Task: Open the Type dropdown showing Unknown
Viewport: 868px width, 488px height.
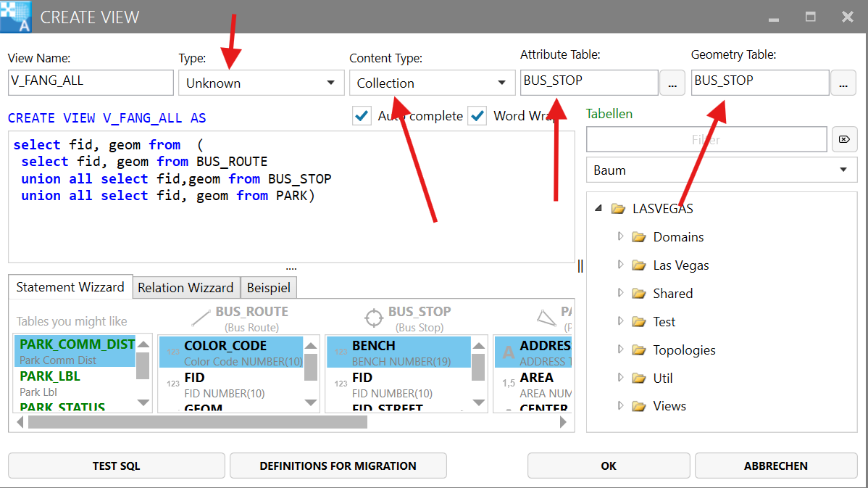Action: (261, 83)
